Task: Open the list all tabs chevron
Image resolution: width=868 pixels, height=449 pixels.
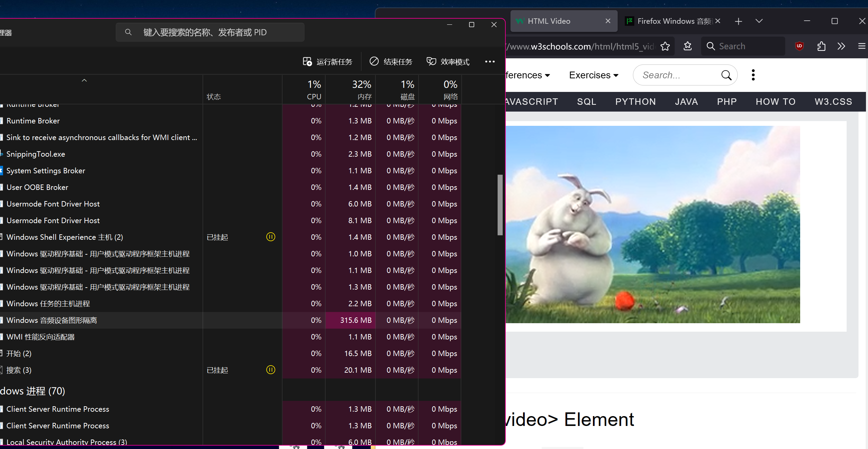Action: (x=759, y=21)
